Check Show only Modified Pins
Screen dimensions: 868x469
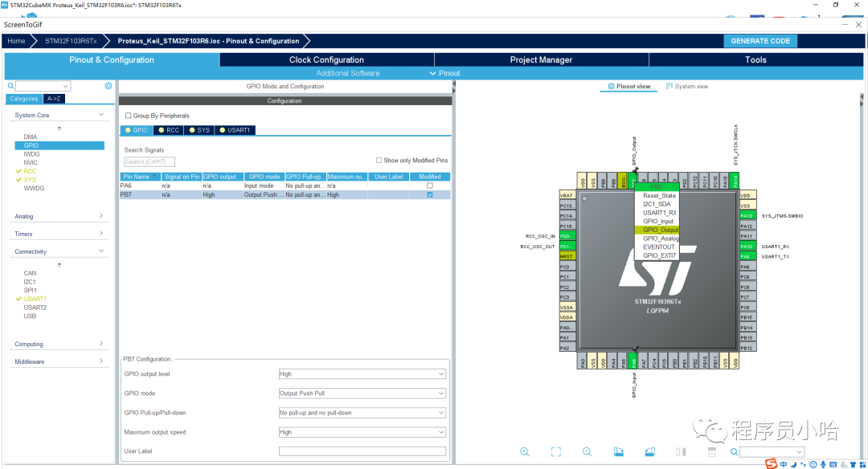379,161
